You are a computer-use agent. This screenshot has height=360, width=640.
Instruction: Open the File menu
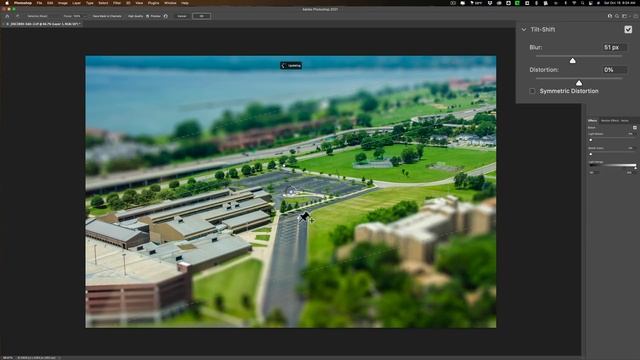[39, 3]
